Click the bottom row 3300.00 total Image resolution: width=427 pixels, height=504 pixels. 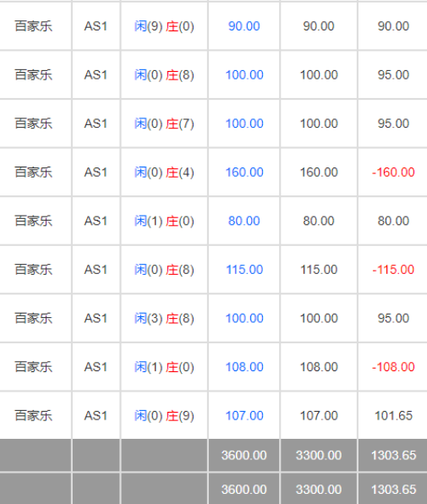point(319,490)
